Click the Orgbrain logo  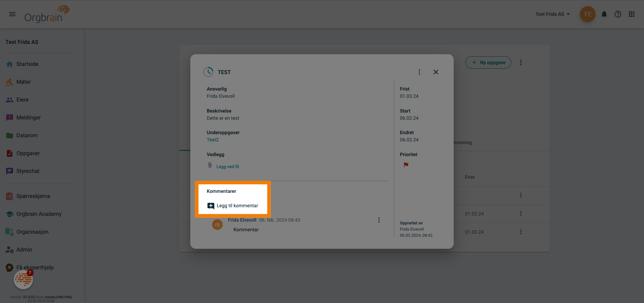(x=47, y=14)
